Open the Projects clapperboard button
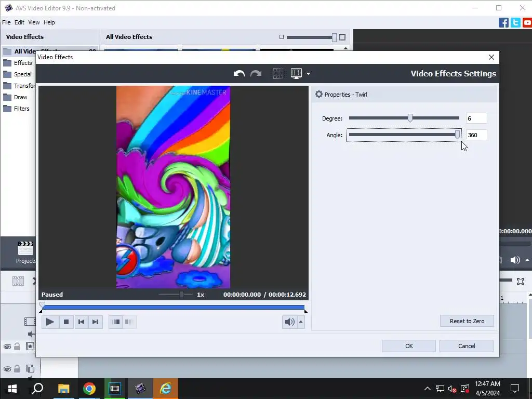The width and height of the screenshot is (532, 399). [25, 252]
